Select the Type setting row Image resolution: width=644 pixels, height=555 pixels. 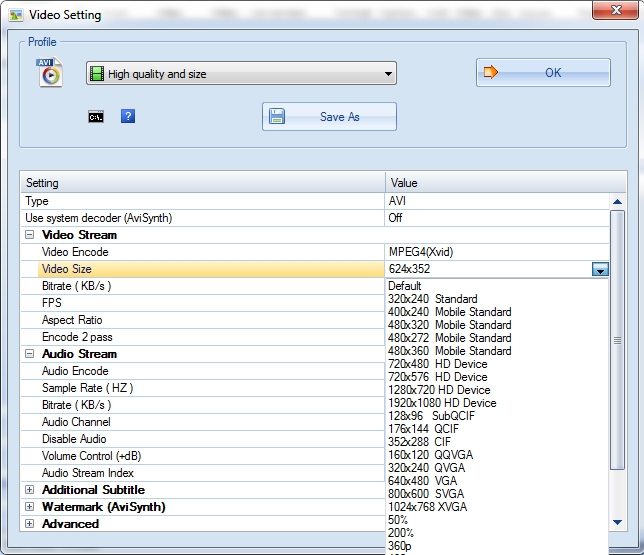pos(315,201)
